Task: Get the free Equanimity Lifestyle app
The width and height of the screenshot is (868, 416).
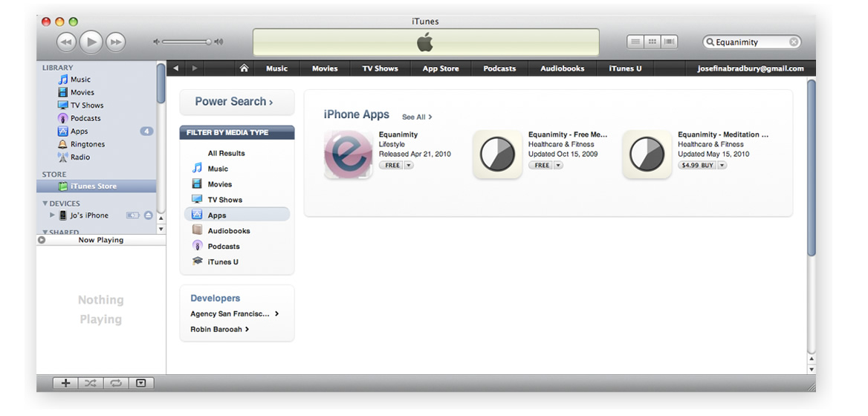Action: 391,166
